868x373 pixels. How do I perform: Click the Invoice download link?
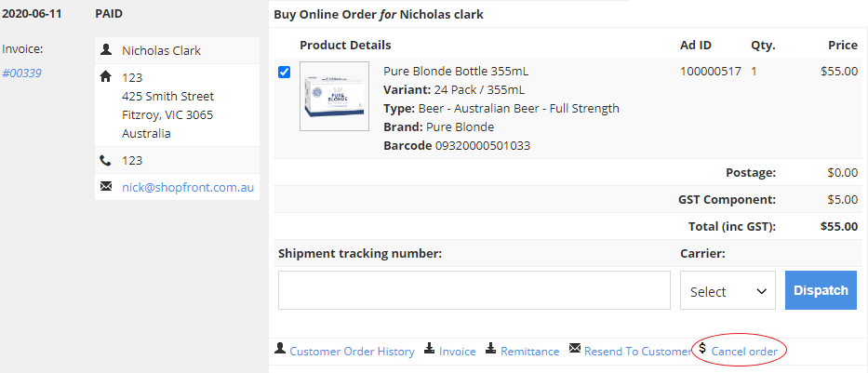pyautogui.click(x=457, y=352)
